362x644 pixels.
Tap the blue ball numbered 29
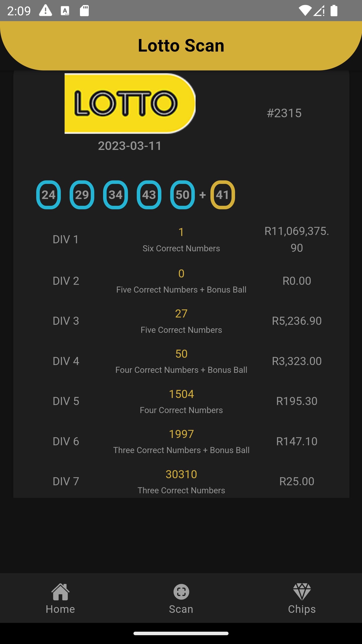tap(82, 195)
